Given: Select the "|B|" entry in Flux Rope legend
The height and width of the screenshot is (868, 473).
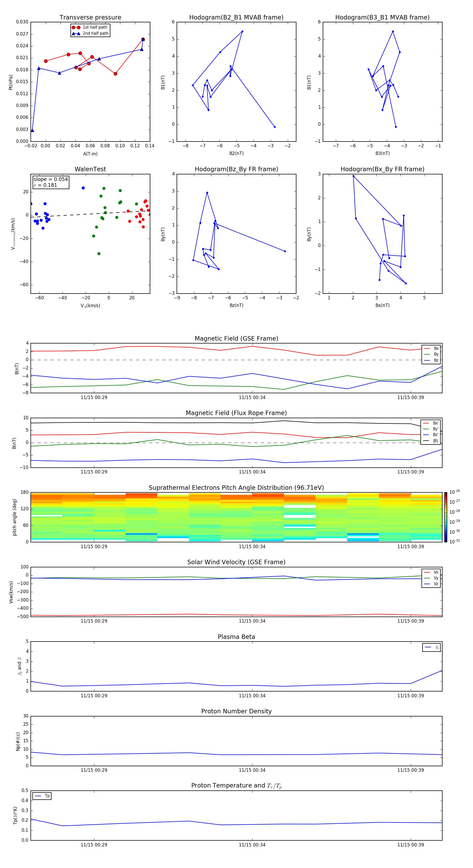Looking at the screenshot, I should click(x=431, y=441).
